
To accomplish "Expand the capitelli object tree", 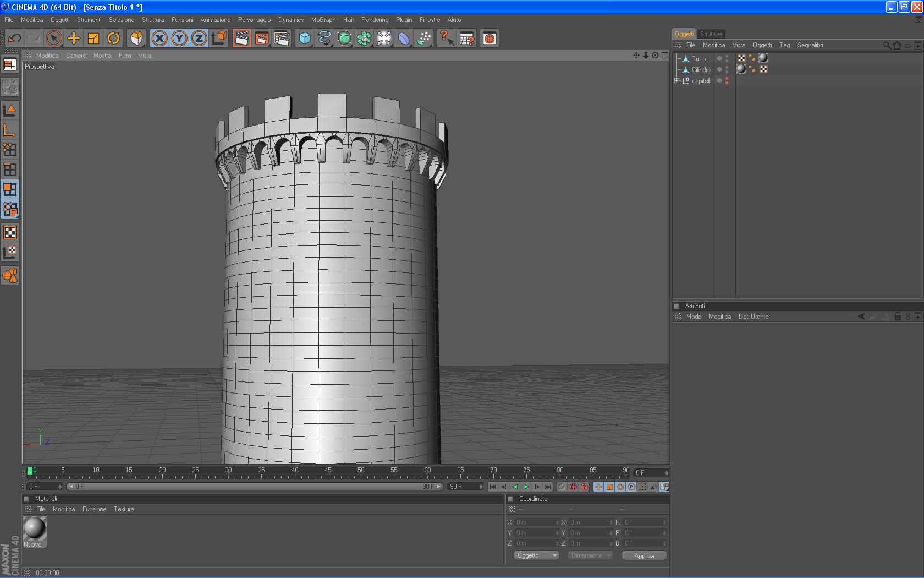I will tap(677, 81).
